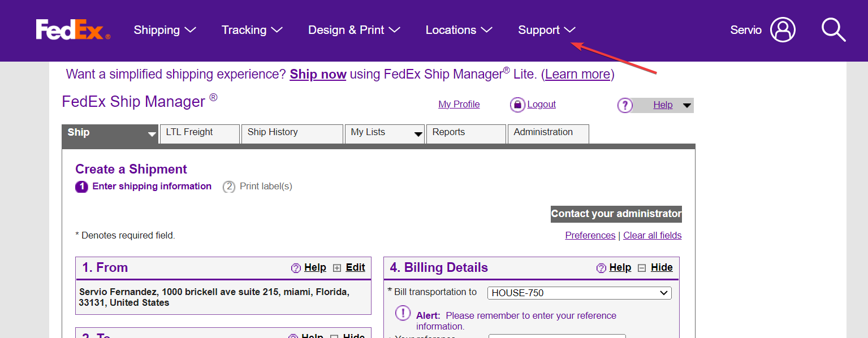Open the Shipping menu
This screenshot has height=338, width=868.
[165, 30]
